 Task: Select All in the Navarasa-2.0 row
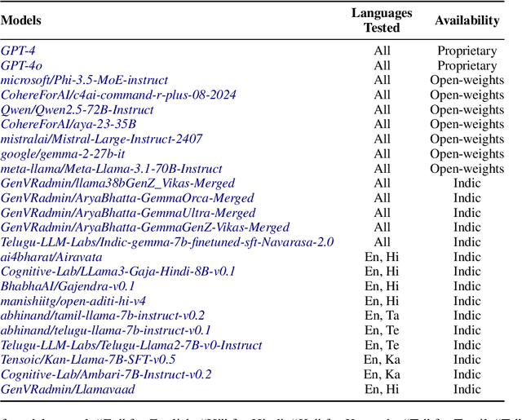(382, 242)
